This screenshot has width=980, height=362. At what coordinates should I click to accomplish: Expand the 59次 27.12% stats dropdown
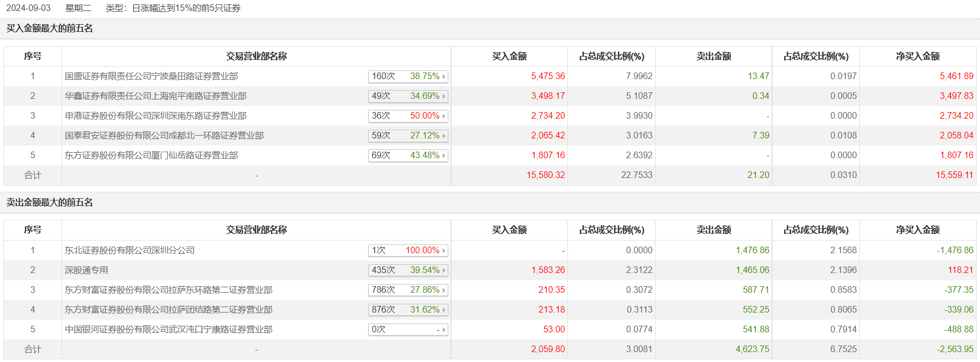pyautogui.click(x=408, y=136)
